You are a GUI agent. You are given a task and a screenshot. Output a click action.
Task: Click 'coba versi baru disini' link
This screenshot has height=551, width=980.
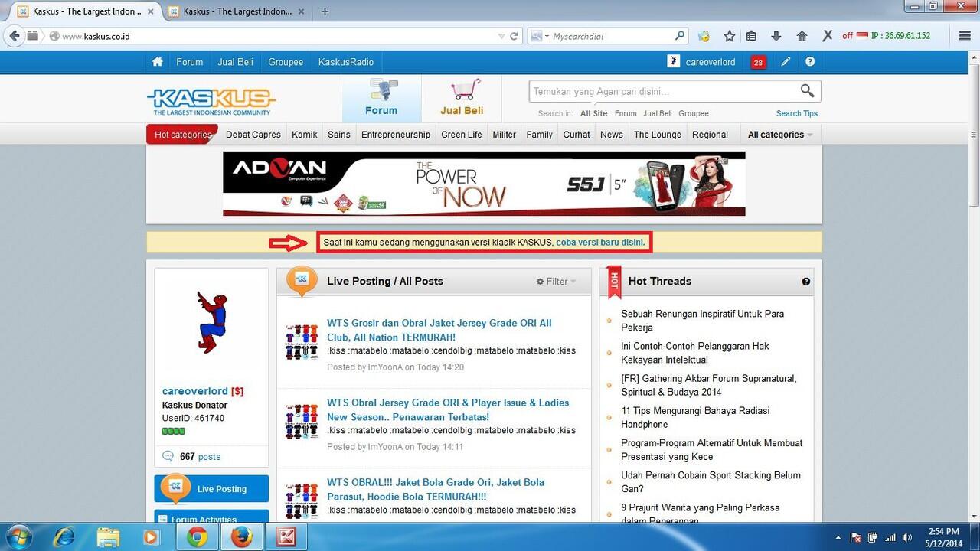600,243
